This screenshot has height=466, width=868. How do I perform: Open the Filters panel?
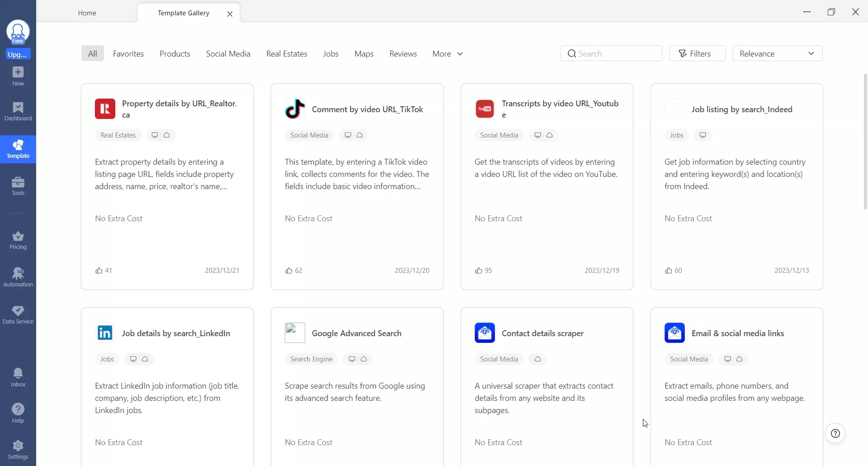pos(697,53)
